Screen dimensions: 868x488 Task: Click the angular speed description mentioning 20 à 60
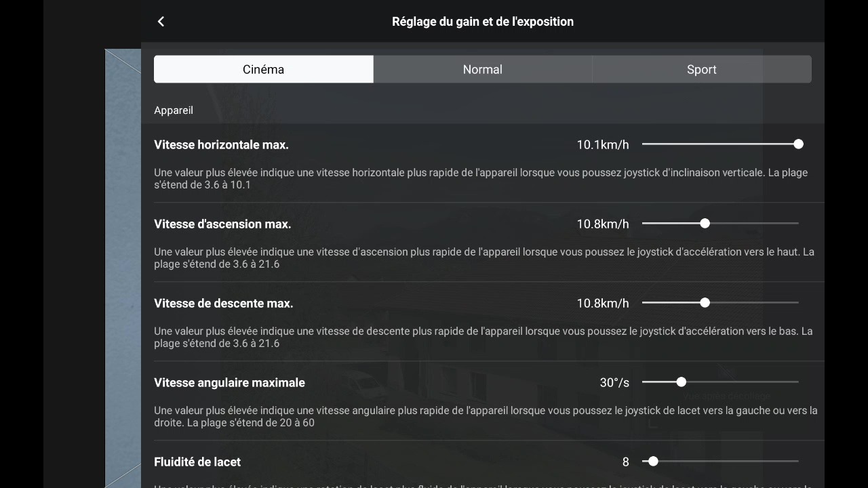[486, 416]
